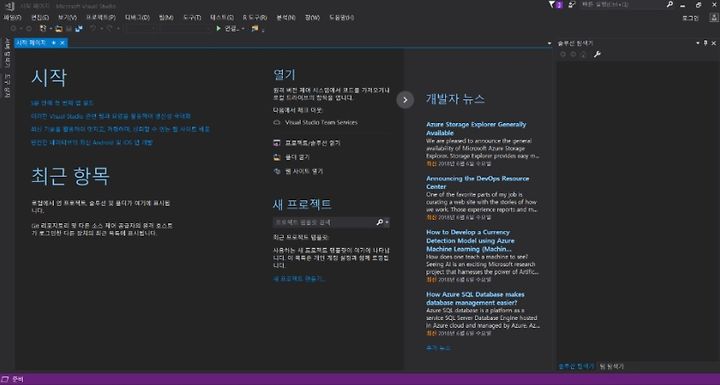This screenshot has width=720, height=385.
Task: Open the 도움말(H) menu
Action: 341,17
